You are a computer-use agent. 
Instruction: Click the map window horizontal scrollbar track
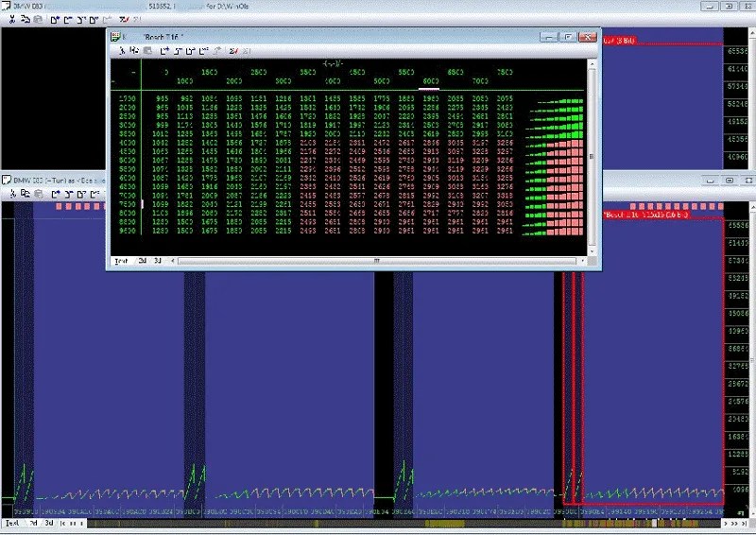[x=376, y=261]
